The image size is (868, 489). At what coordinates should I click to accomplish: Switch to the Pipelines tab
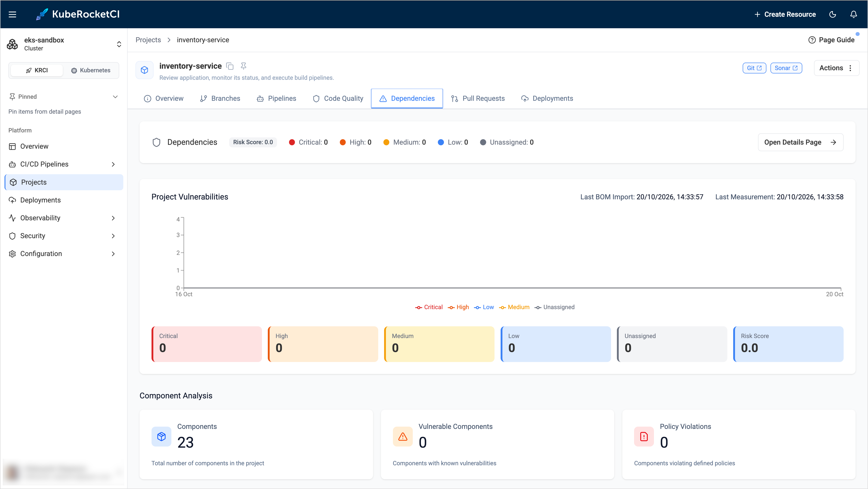pyautogui.click(x=276, y=99)
